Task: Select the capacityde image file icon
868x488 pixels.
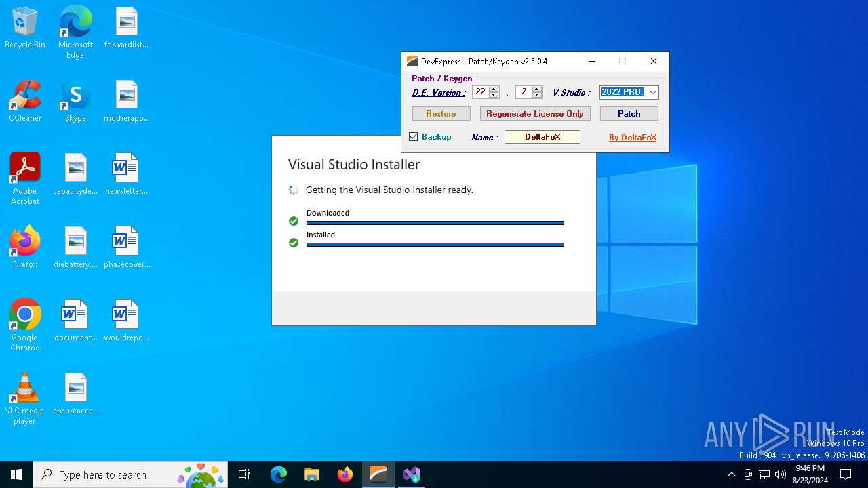Action: point(75,175)
